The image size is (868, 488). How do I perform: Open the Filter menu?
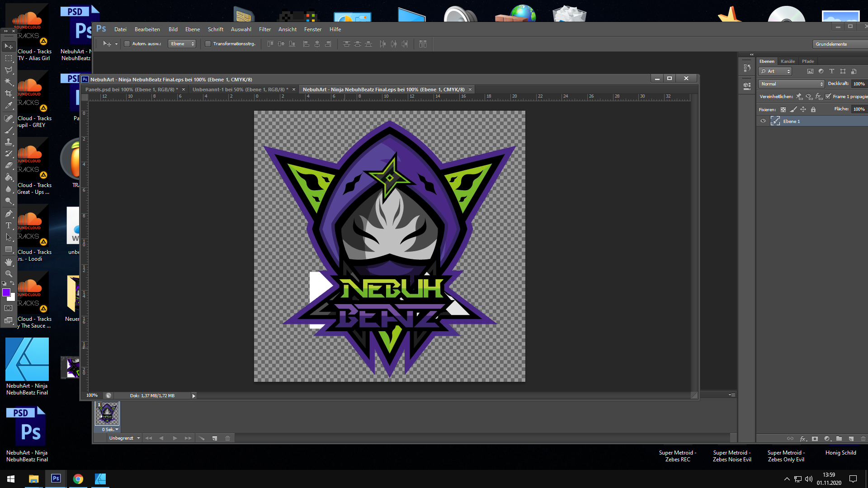265,29
